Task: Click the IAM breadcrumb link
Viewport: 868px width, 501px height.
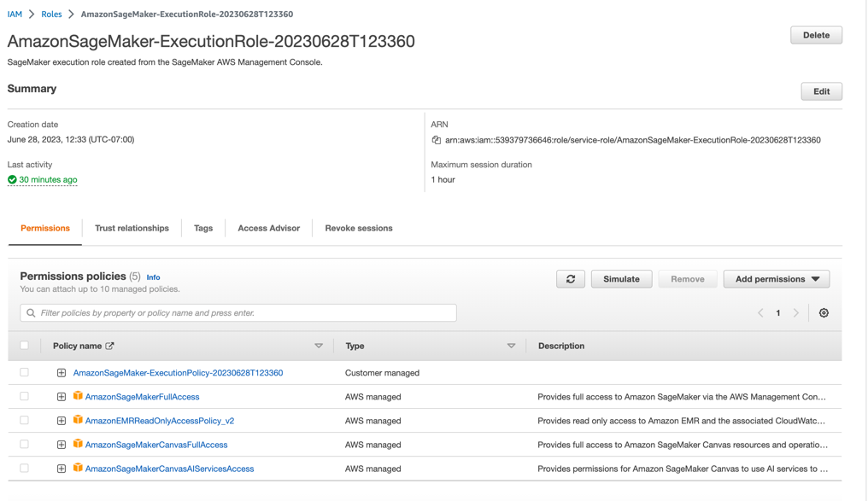Action: coord(15,14)
